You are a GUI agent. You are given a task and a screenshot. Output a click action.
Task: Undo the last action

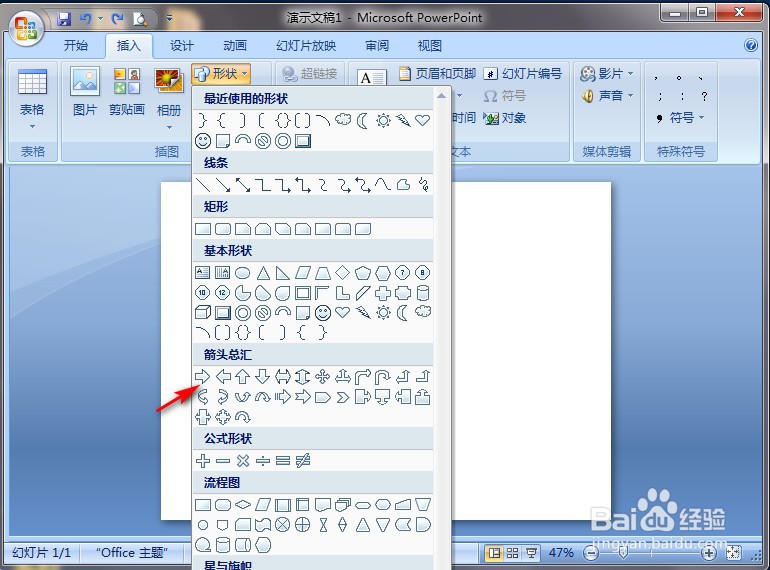coord(85,19)
